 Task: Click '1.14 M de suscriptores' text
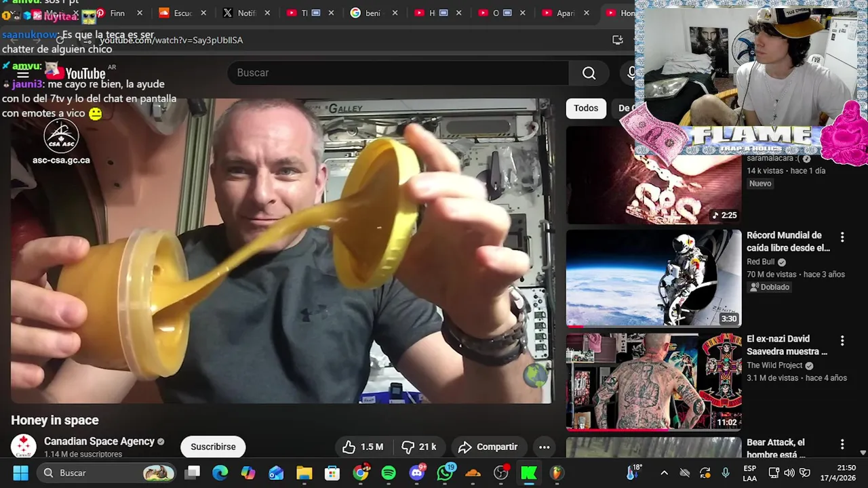pos(83,455)
